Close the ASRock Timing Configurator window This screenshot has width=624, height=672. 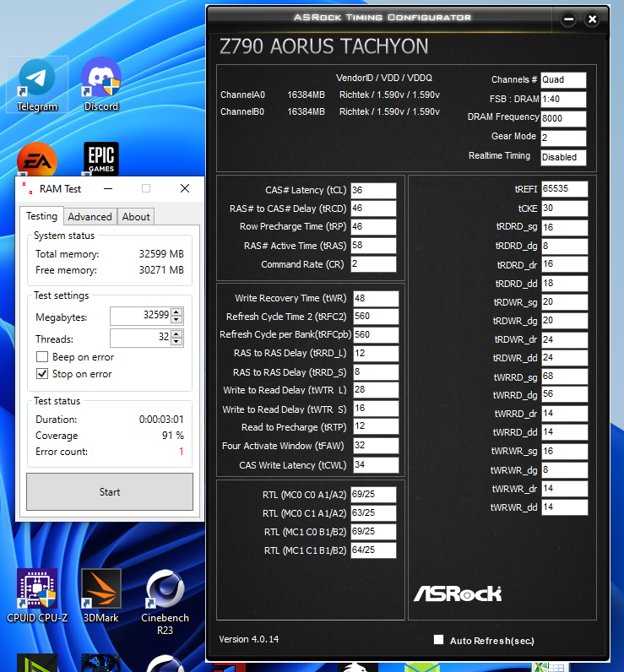pos(592,19)
